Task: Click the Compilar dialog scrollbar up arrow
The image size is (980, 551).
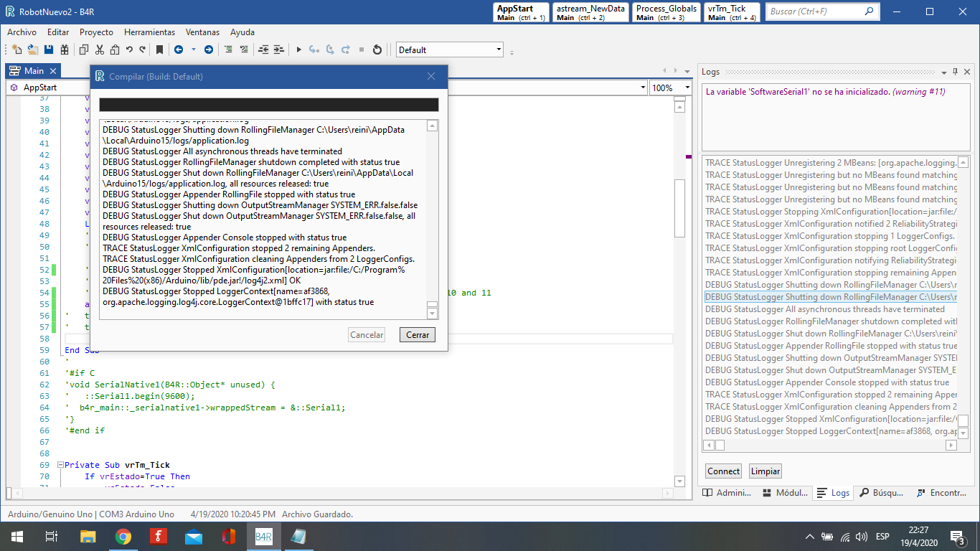Action: (x=432, y=126)
